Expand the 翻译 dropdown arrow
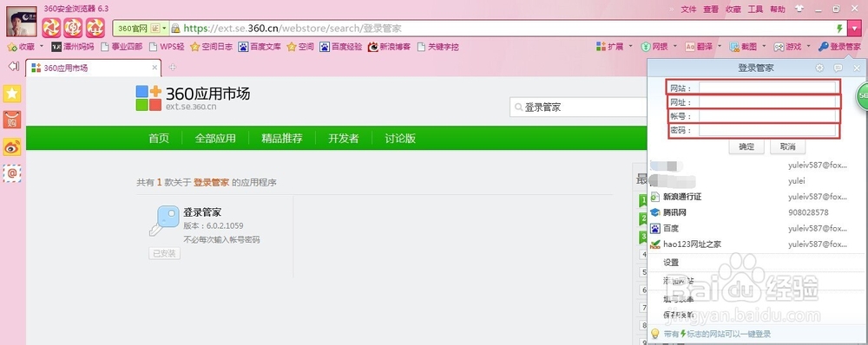This screenshot has width=868, height=345. click(720, 47)
